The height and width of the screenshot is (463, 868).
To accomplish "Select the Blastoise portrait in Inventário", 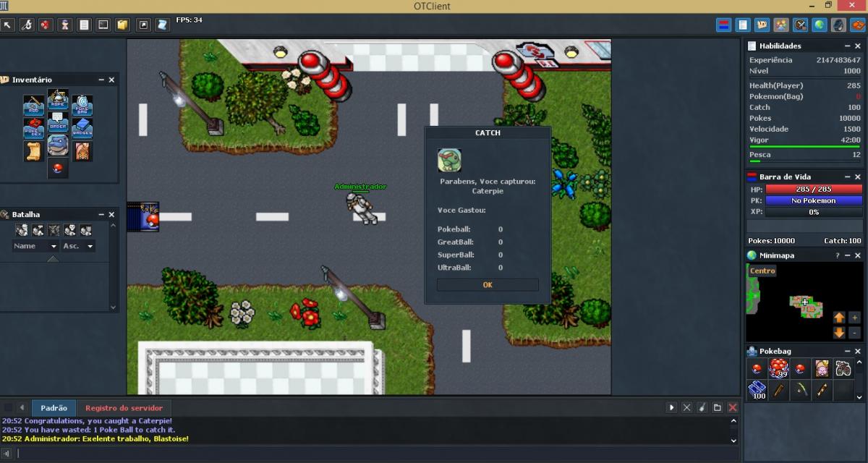I will [58, 146].
